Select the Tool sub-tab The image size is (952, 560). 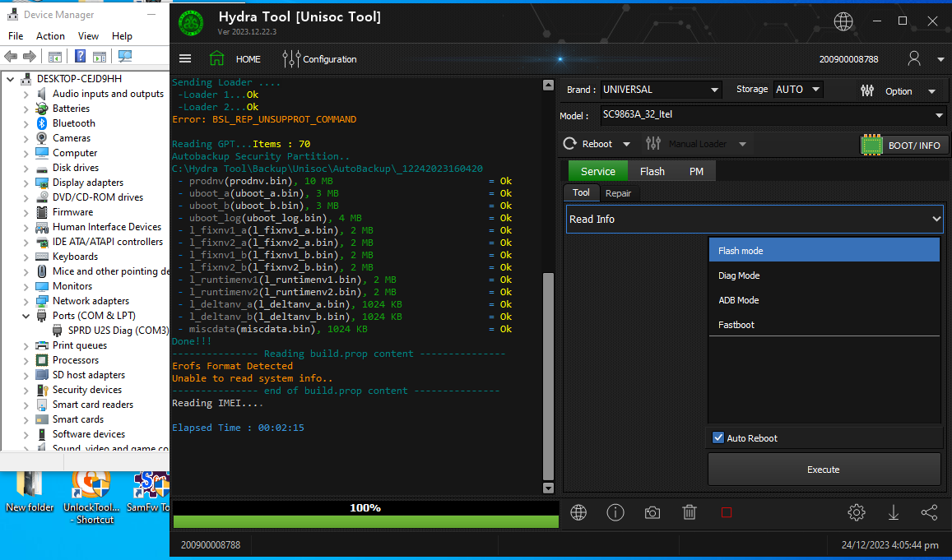pyautogui.click(x=581, y=193)
